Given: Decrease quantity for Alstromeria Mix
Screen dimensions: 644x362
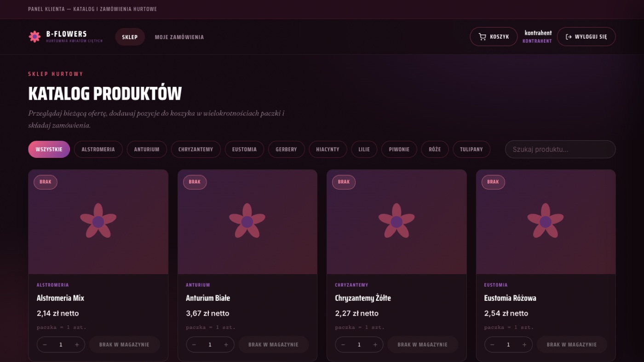Looking at the screenshot, I should point(45,345).
